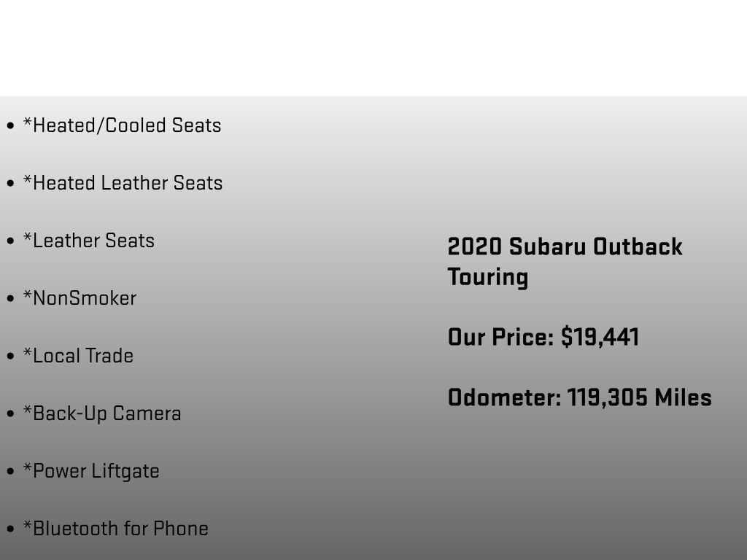The height and width of the screenshot is (560, 747).
Task: Click the bullet next to Power Liftgate
Action: click(10, 472)
